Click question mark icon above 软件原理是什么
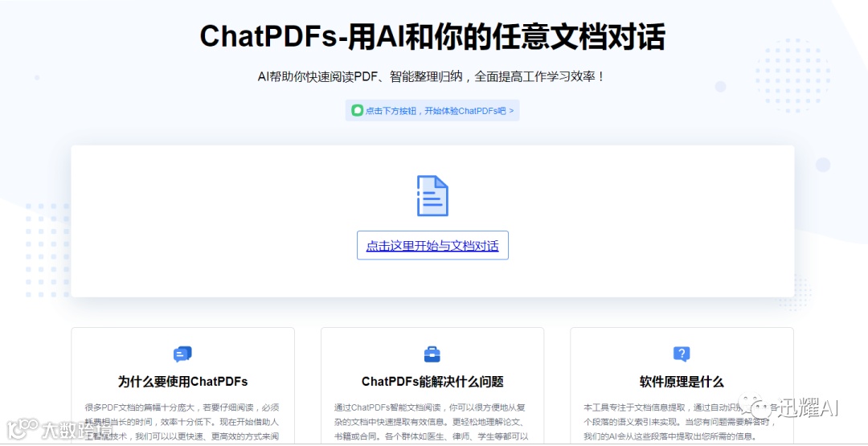This screenshot has width=868, height=446. coord(682,354)
